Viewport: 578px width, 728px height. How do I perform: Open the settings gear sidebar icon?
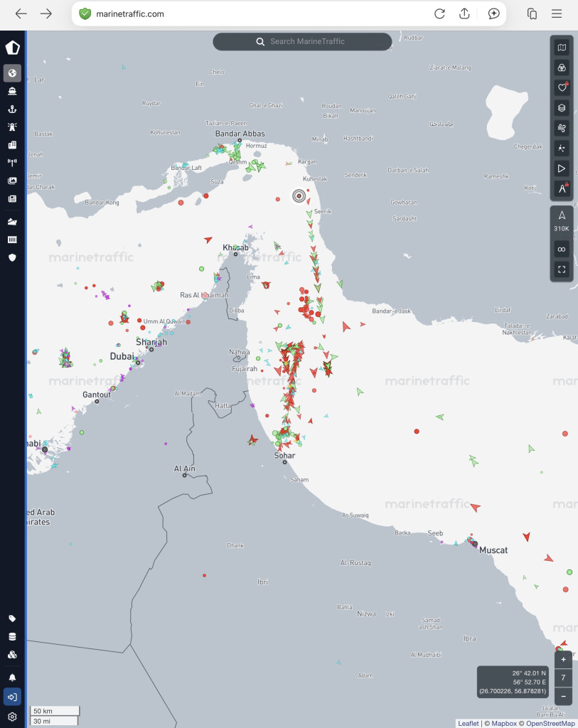coord(13,717)
